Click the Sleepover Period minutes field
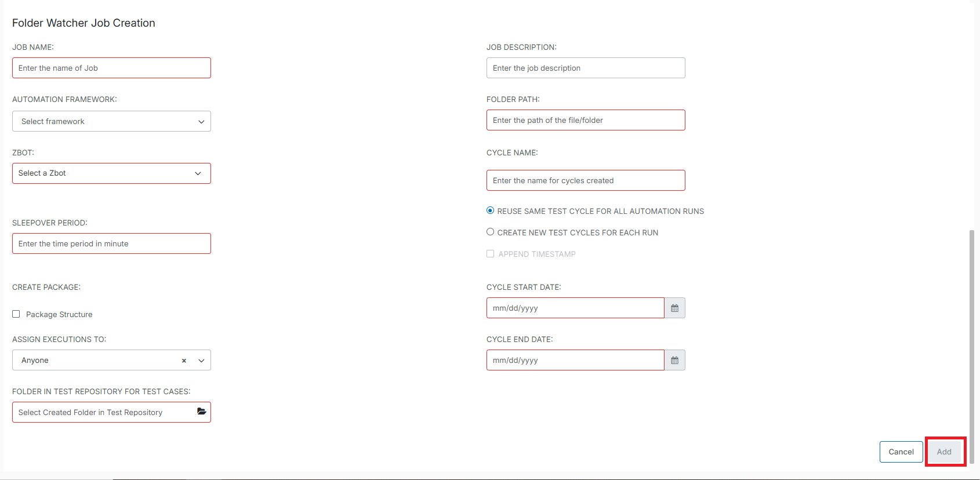The width and height of the screenshot is (980, 480). coord(111,243)
